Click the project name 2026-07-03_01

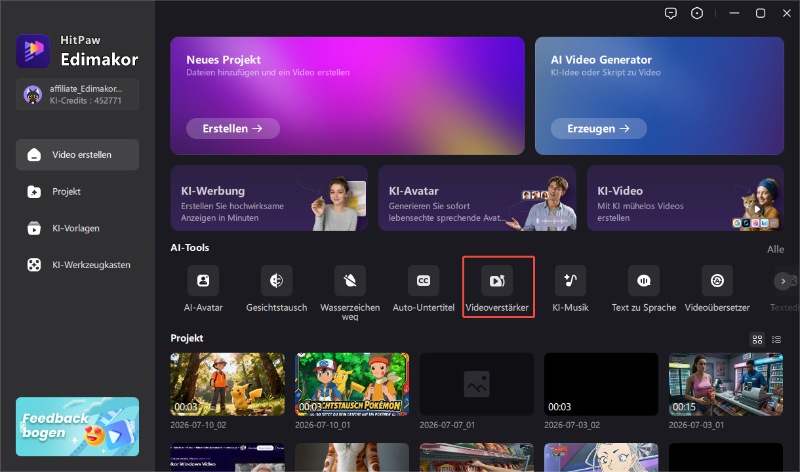click(x=696, y=425)
